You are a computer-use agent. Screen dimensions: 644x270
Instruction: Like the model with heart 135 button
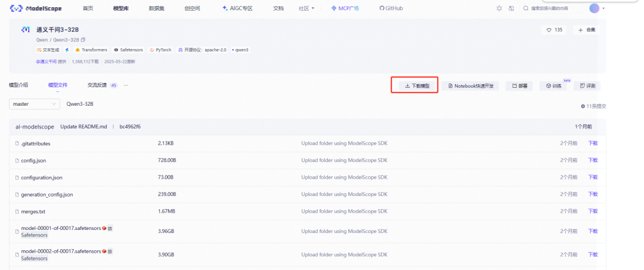point(554,30)
